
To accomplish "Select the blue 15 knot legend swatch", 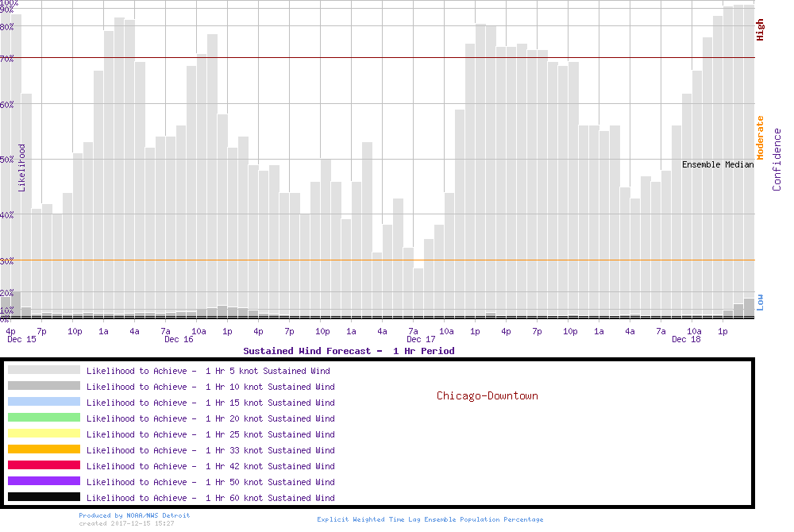I will pos(44,402).
